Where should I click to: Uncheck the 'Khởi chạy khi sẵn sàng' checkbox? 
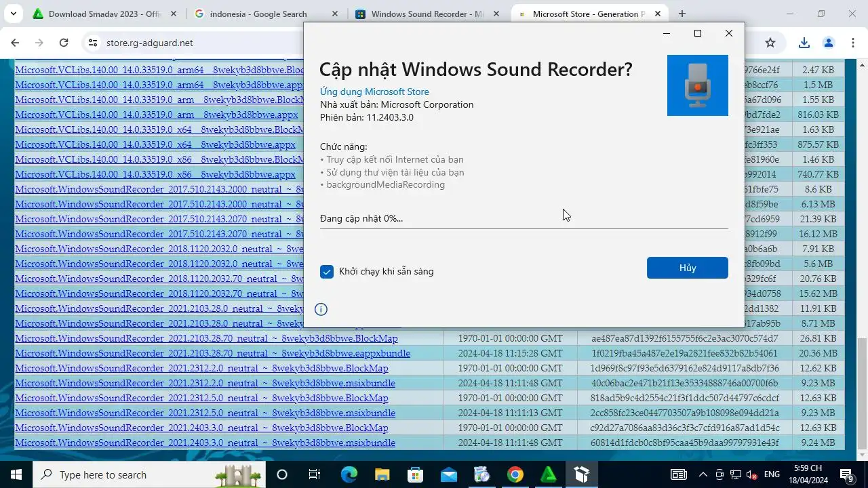coord(327,272)
